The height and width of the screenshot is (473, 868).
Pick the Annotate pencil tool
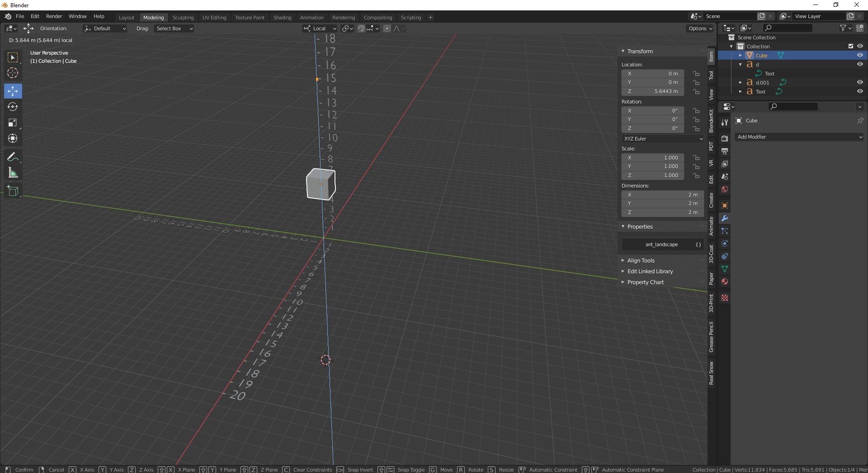pyautogui.click(x=13, y=157)
